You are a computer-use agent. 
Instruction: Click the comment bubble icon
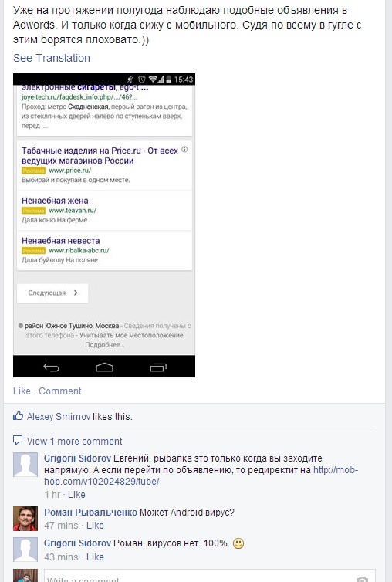pos(18,441)
